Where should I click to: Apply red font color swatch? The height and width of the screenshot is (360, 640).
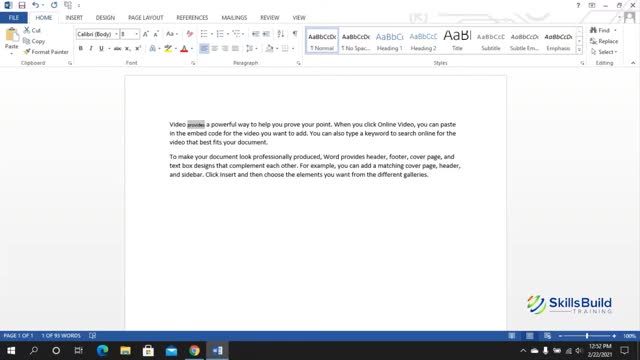(184, 49)
